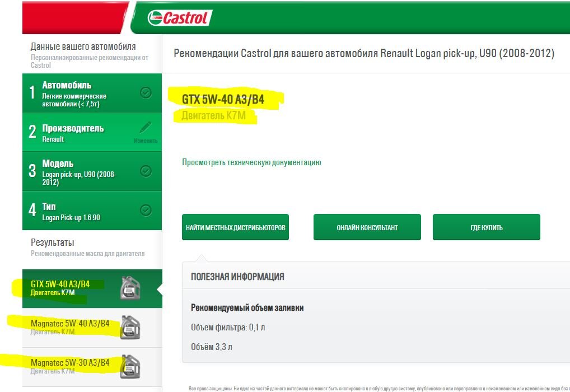Open Просмотреть техническую документацию link
This screenshot has height=392, width=570.
[x=251, y=162]
